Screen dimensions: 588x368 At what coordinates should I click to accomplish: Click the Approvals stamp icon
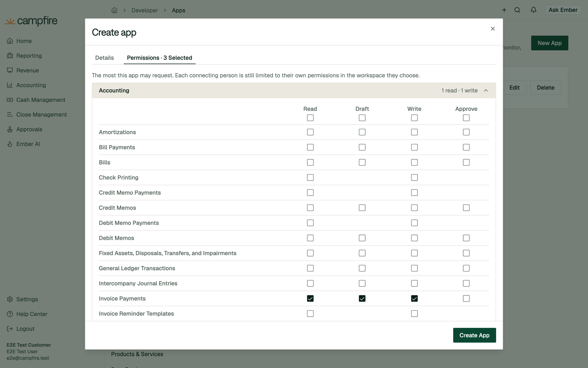pos(10,129)
